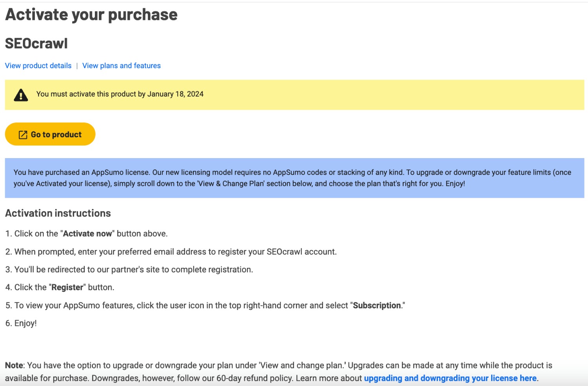Click the bold Note label at the bottom
This screenshot has width=588, height=386.
pos(14,366)
